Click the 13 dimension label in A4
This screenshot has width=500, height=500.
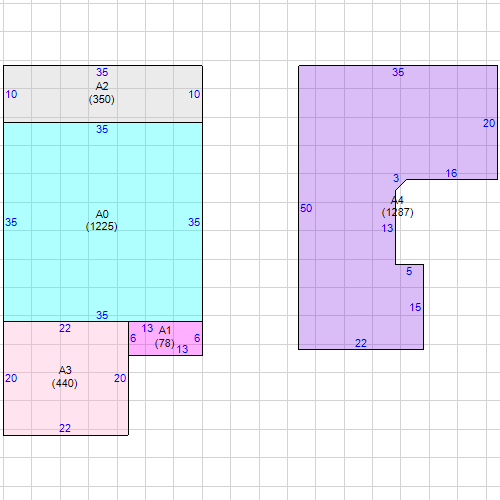(388, 228)
